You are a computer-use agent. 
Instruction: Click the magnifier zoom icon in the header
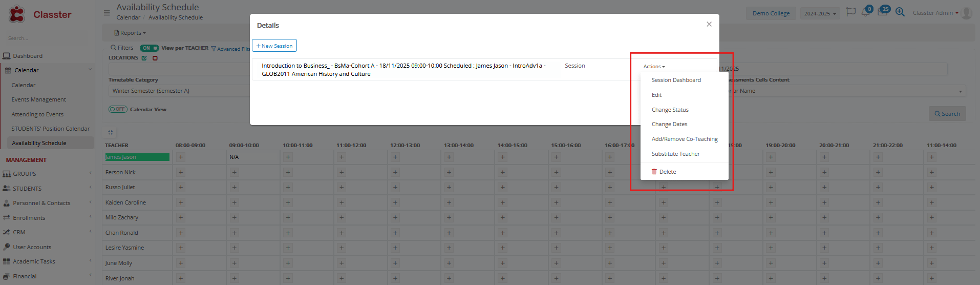coord(900,12)
